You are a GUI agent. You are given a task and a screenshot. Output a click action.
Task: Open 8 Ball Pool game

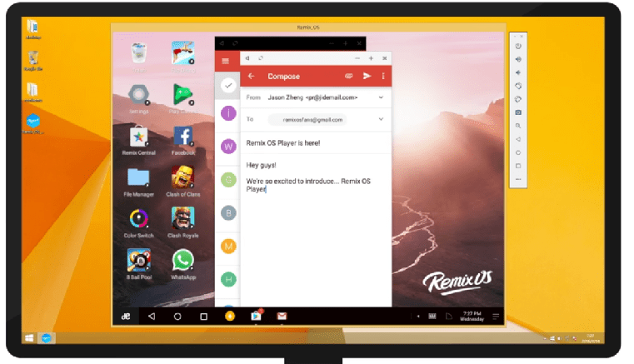138,265
